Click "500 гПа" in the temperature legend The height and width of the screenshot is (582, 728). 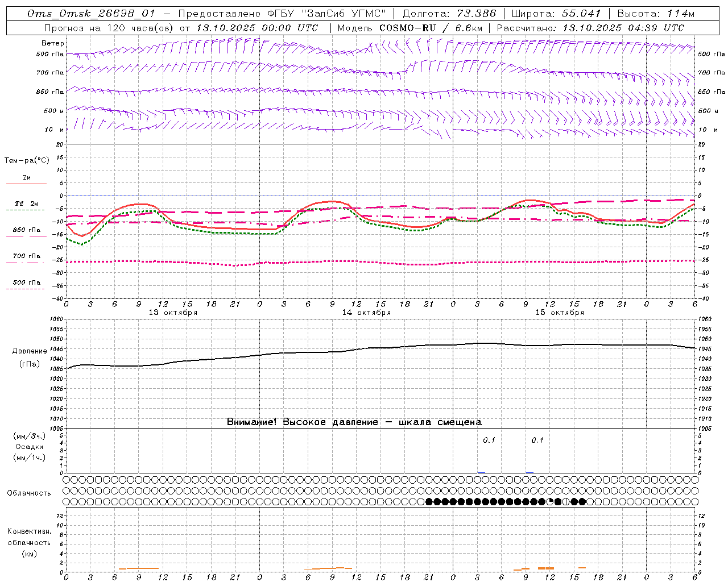pos(27,282)
